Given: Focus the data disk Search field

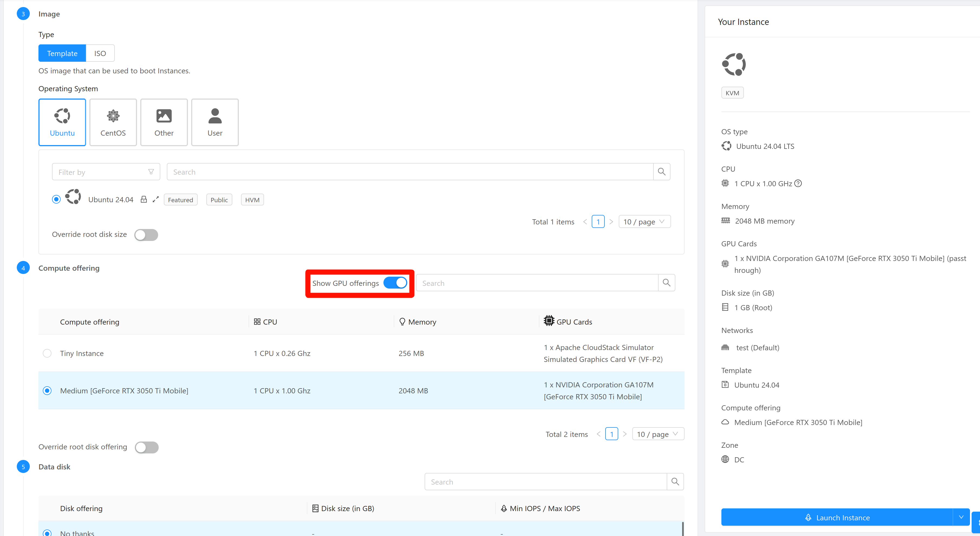Looking at the screenshot, I should (x=546, y=482).
